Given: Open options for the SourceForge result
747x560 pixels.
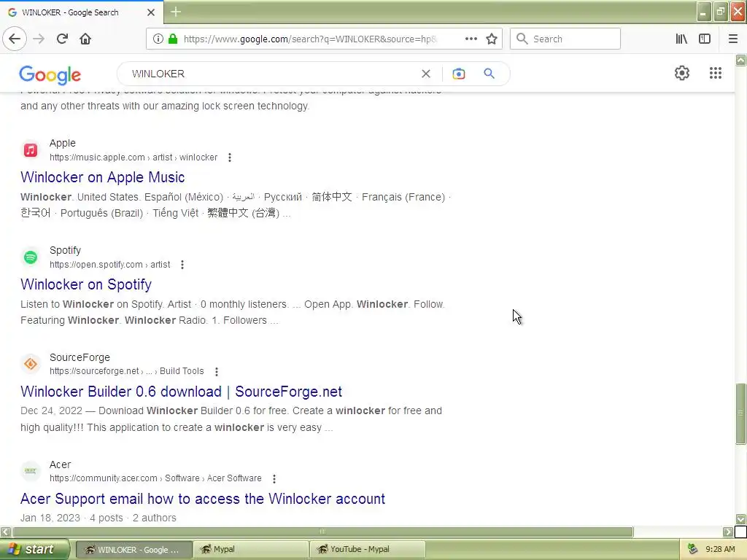Looking at the screenshot, I should pyautogui.click(x=216, y=371).
